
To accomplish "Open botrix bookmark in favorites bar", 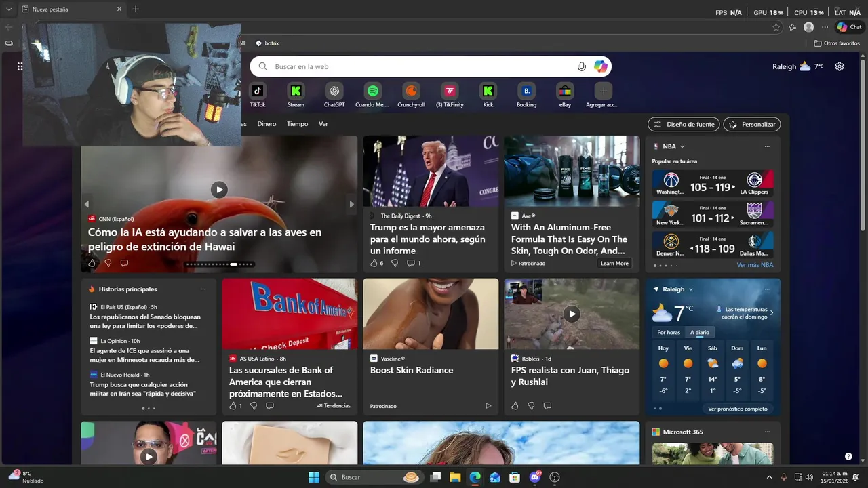I will [267, 43].
